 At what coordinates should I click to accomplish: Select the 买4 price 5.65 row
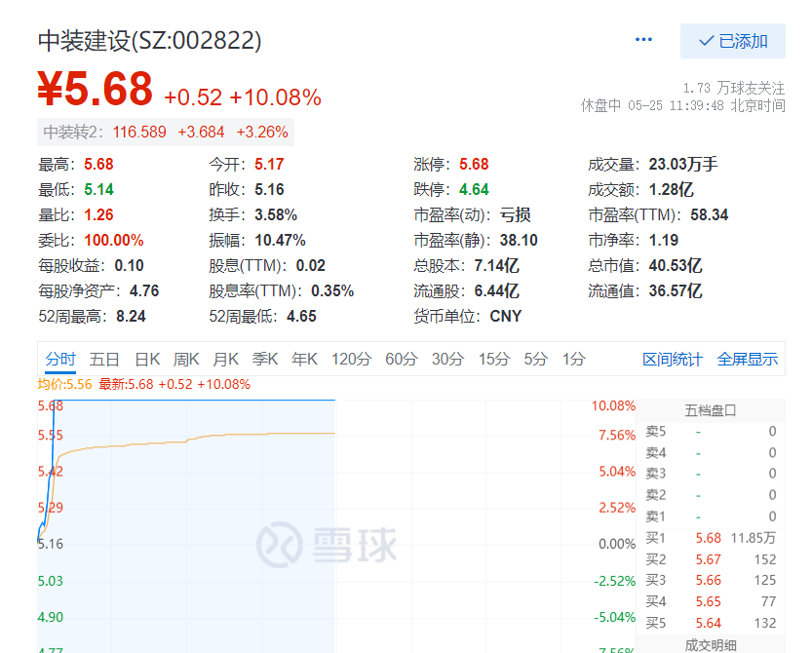click(x=711, y=601)
